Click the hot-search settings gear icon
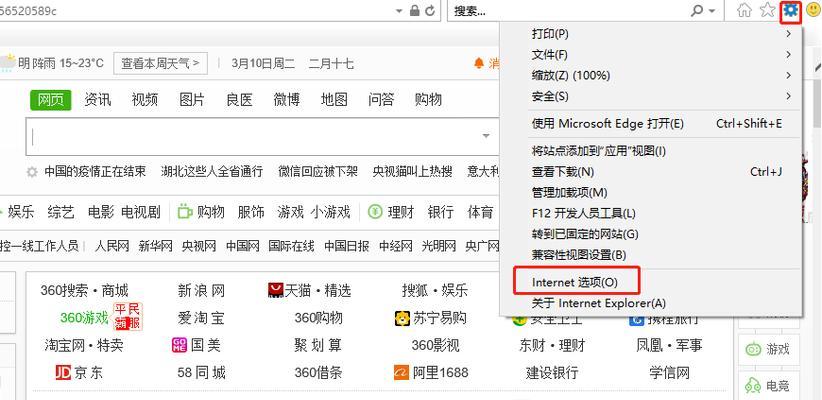Screen dimensions: 822x400 click(x=33, y=172)
